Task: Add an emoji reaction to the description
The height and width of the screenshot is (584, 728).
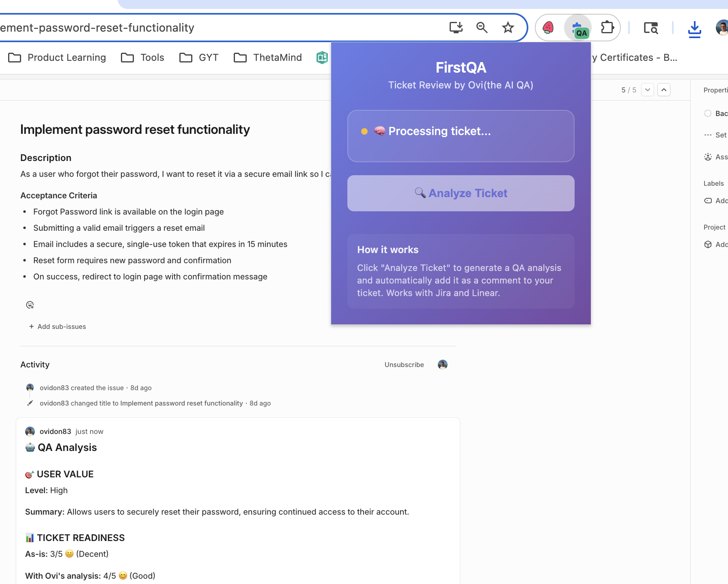Action: click(30, 305)
